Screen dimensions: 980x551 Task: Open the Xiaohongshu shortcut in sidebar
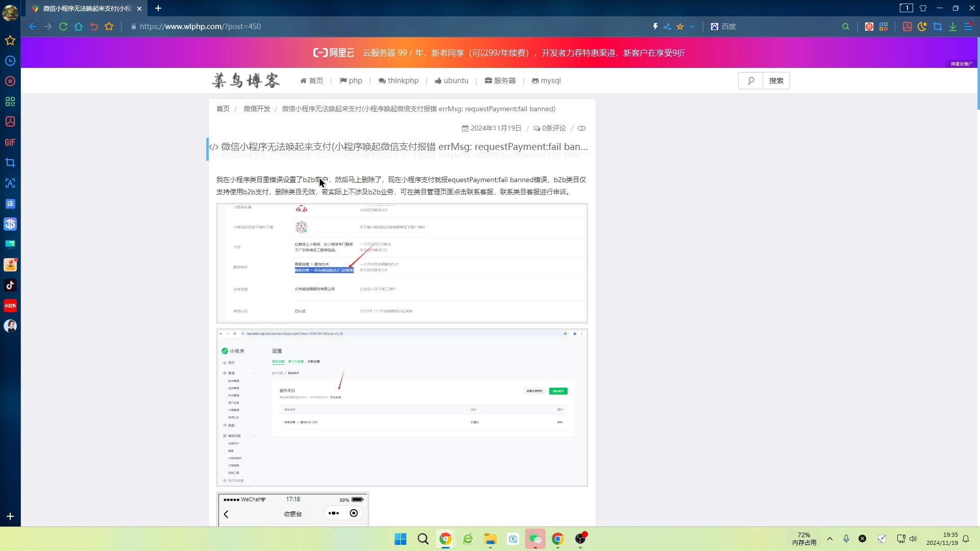tap(10, 306)
